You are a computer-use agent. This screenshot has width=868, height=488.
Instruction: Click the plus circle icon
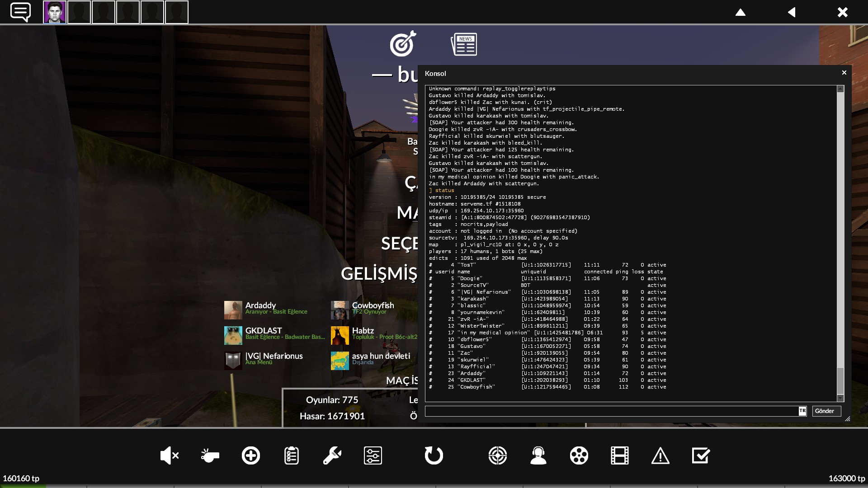(251, 455)
